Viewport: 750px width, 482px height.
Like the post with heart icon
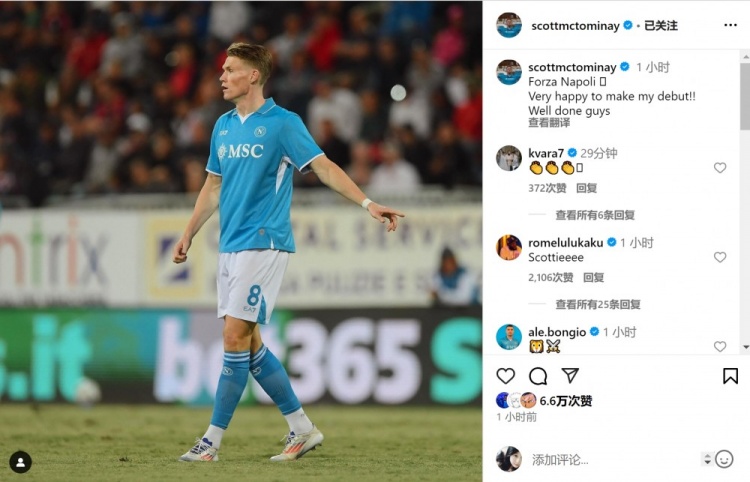click(x=506, y=376)
